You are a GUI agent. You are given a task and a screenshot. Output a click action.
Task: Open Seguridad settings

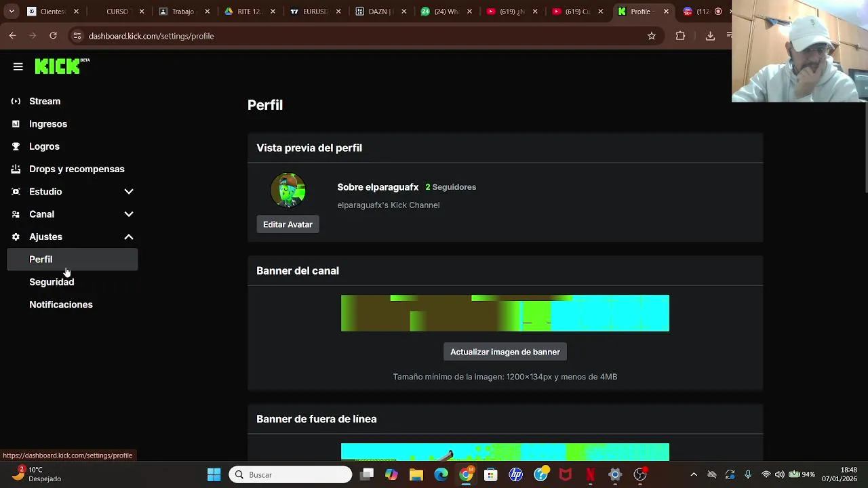[x=52, y=282]
